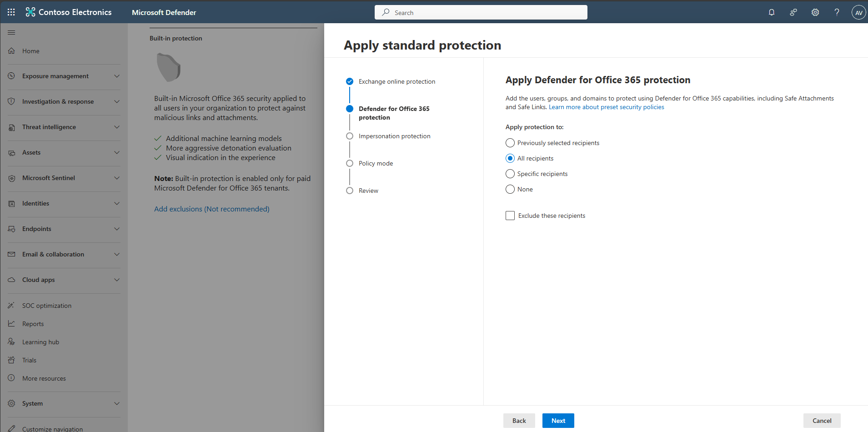868x432 pixels.
Task: Click the Assets icon
Action: [11, 153]
